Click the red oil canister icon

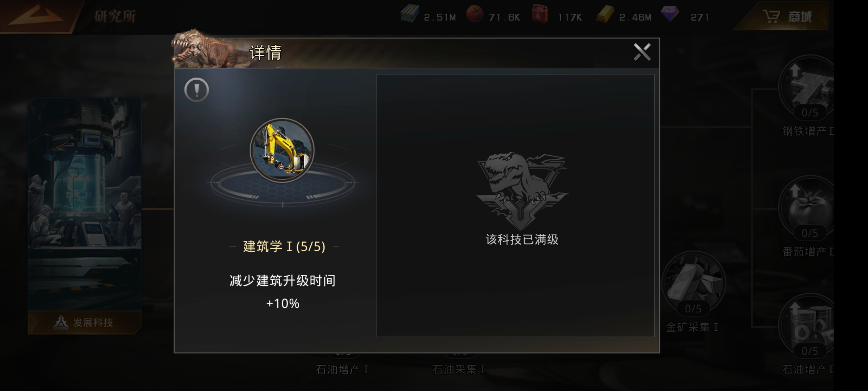[x=540, y=14]
